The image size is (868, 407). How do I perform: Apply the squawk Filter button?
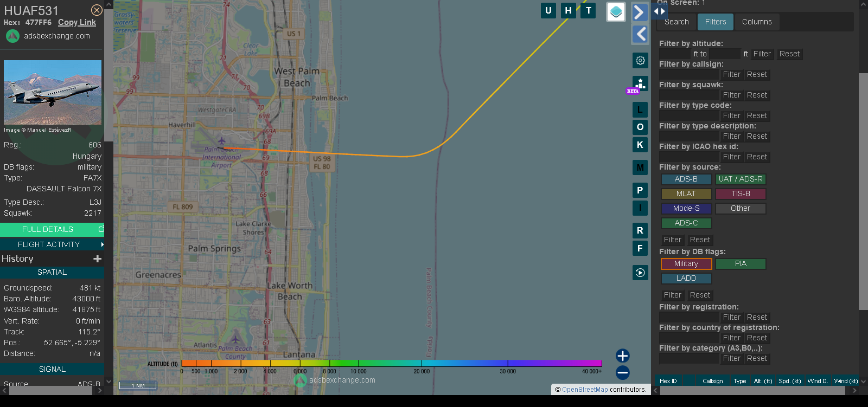[731, 95]
